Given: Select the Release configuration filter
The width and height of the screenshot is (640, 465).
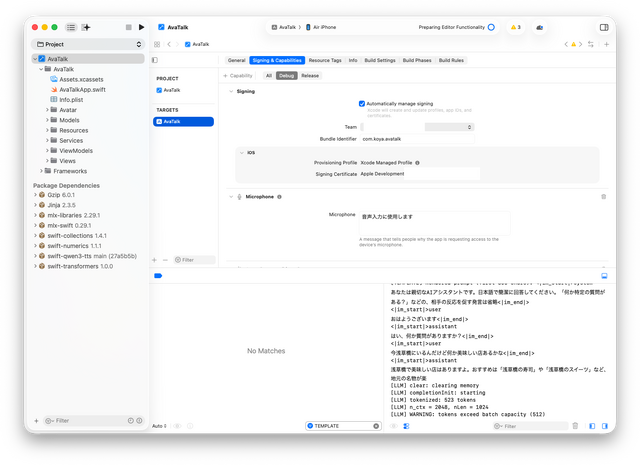Looking at the screenshot, I should point(310,75).
